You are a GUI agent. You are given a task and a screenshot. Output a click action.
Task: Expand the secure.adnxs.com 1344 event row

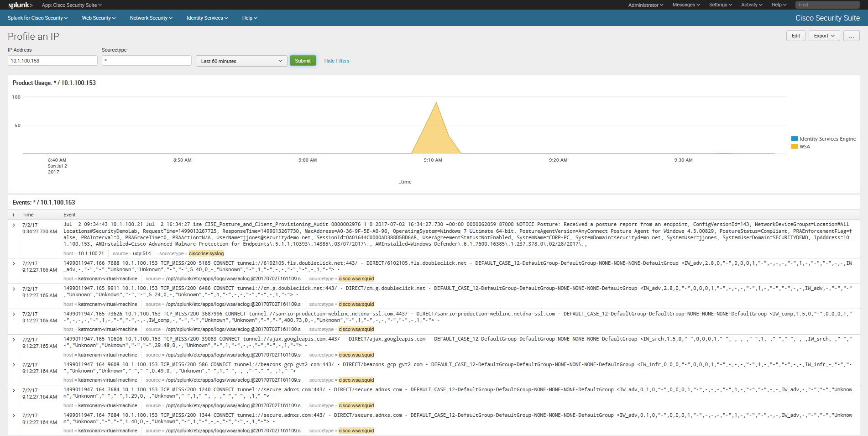[x=14, y=415]
